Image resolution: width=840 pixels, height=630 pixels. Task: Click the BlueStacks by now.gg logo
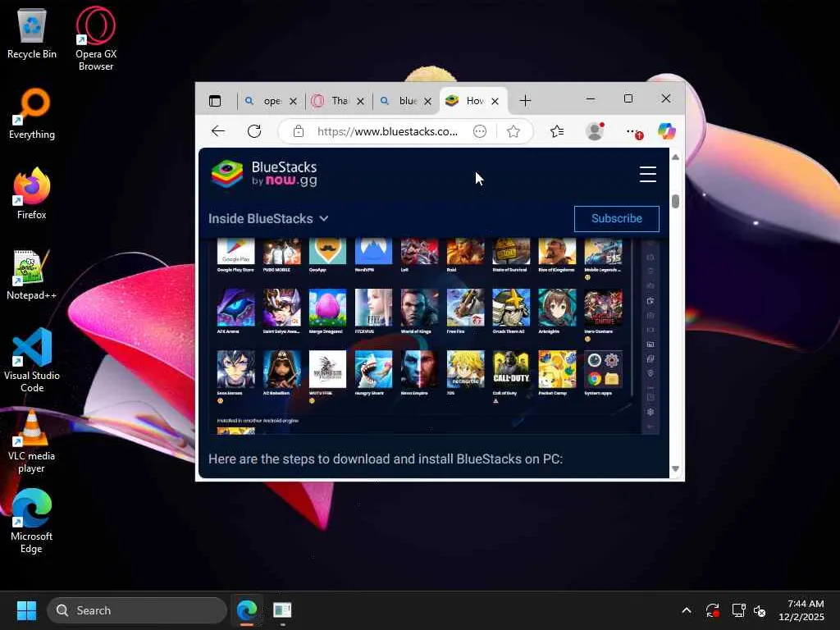[x=264, y=174]
